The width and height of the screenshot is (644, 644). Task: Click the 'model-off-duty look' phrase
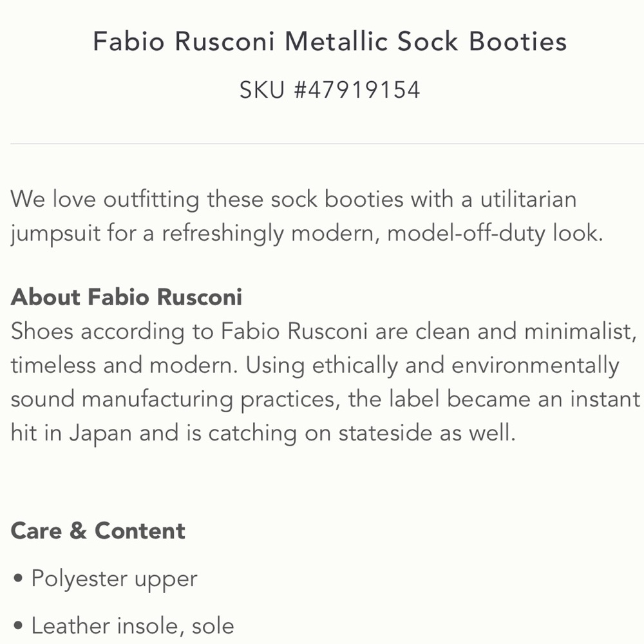[495, 233]
